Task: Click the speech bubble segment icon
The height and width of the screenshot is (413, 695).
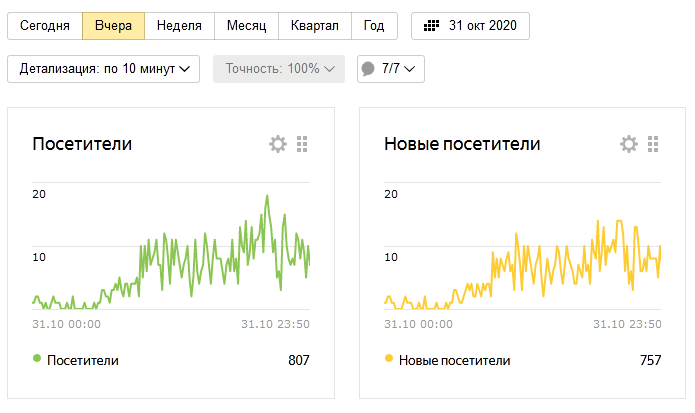Action: pyautogui.click(x=368, y=69)
